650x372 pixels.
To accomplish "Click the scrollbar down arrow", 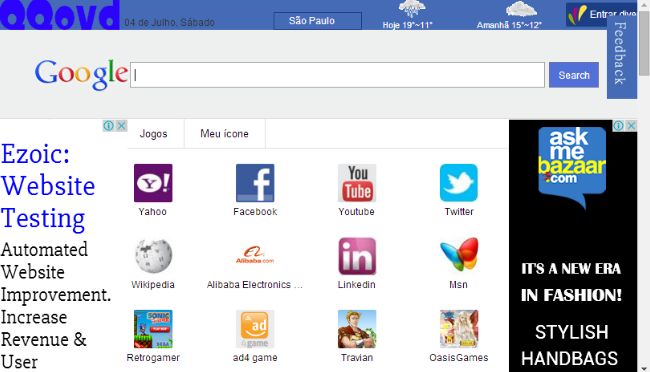I will [644, 368].
